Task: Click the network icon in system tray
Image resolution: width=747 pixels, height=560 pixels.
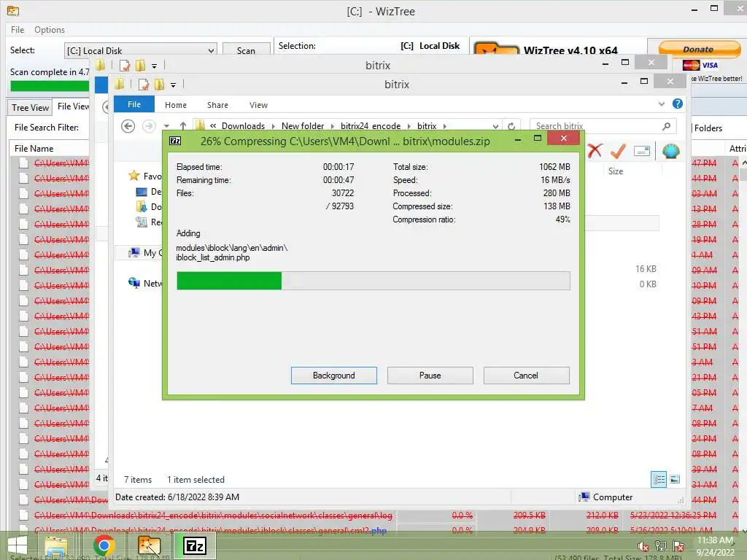Action: 661,546
